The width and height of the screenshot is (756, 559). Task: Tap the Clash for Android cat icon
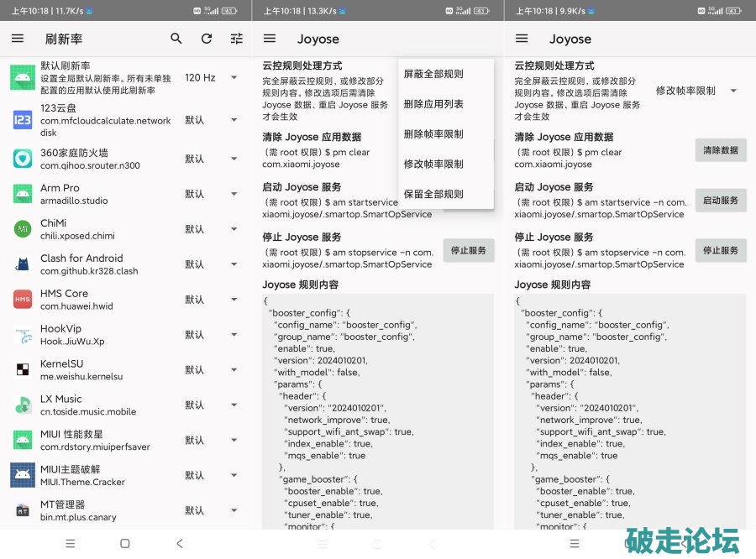23,264
